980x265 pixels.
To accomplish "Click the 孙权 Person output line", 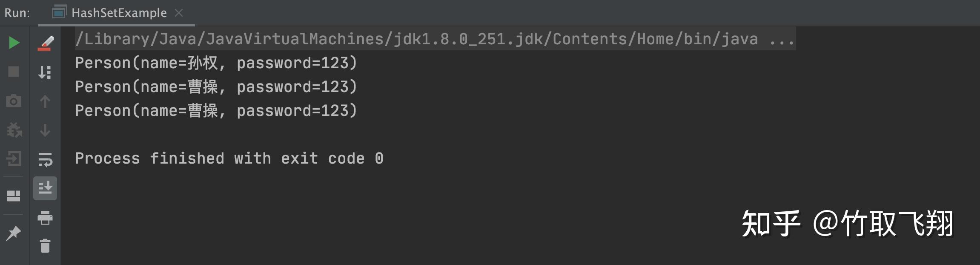I will pyautogui.click(x=216, y=63).
